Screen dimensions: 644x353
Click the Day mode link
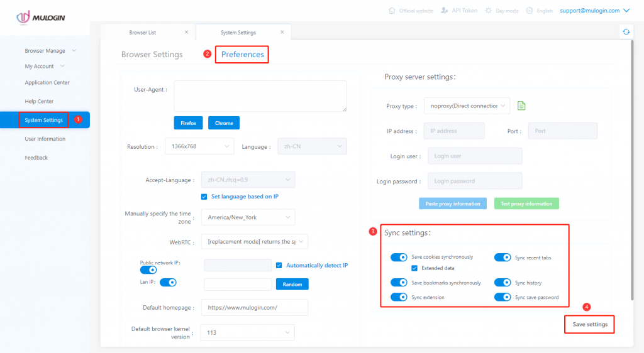point(507,11)
